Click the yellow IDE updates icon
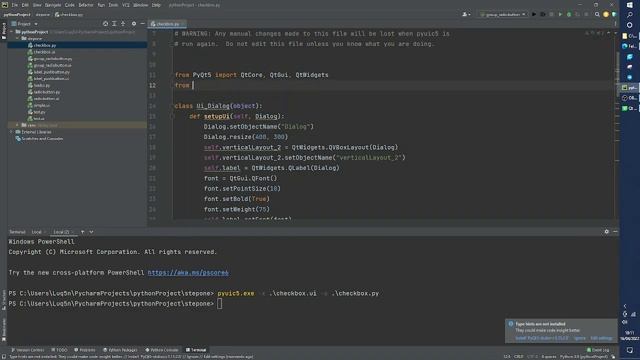Image resolution: width=640 pixels, height=360 pixels. click(606, 15)
